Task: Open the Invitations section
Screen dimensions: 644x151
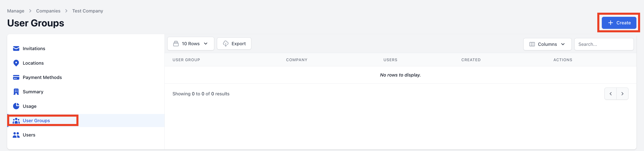Action: click(x=86, y=48)
